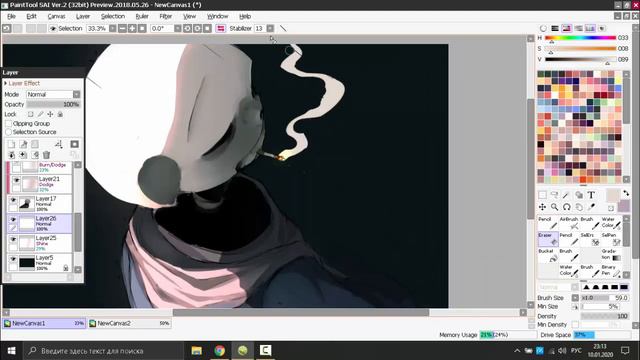The image size is (640, 360).
Task: Switch to the NewCanvas1 tab
Action: 44,323
